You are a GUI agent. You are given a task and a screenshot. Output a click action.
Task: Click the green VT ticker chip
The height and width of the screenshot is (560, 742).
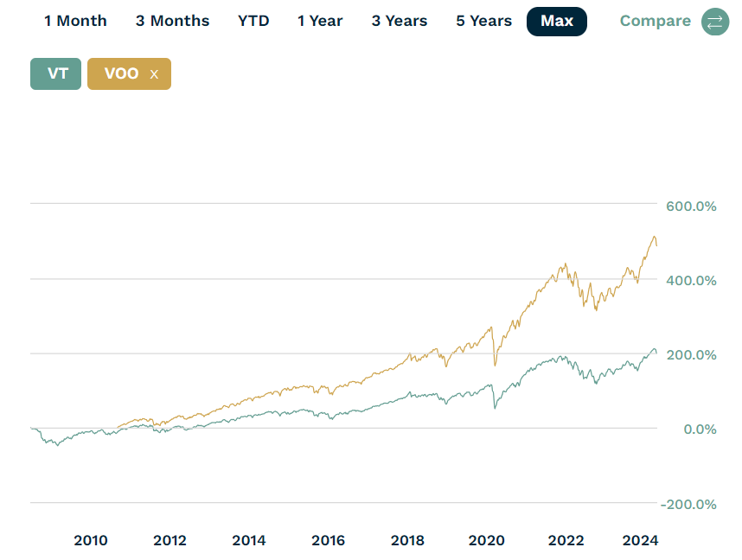click(56, 74)
